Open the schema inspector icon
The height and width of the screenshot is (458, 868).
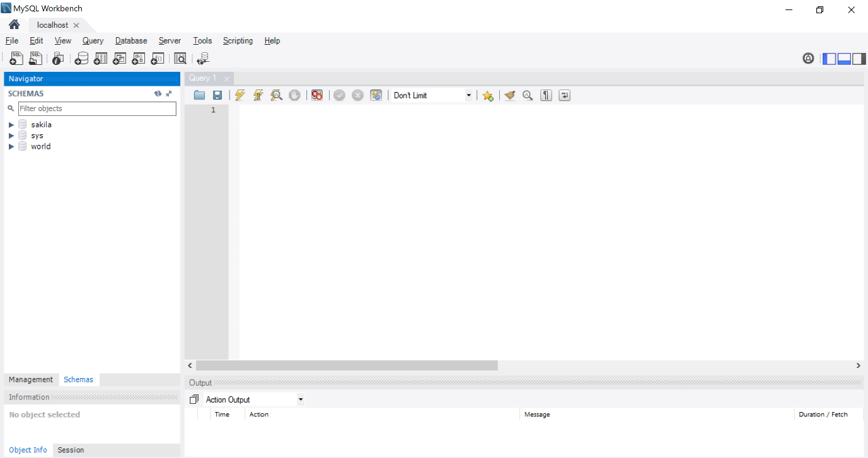(x=58, y=59)
